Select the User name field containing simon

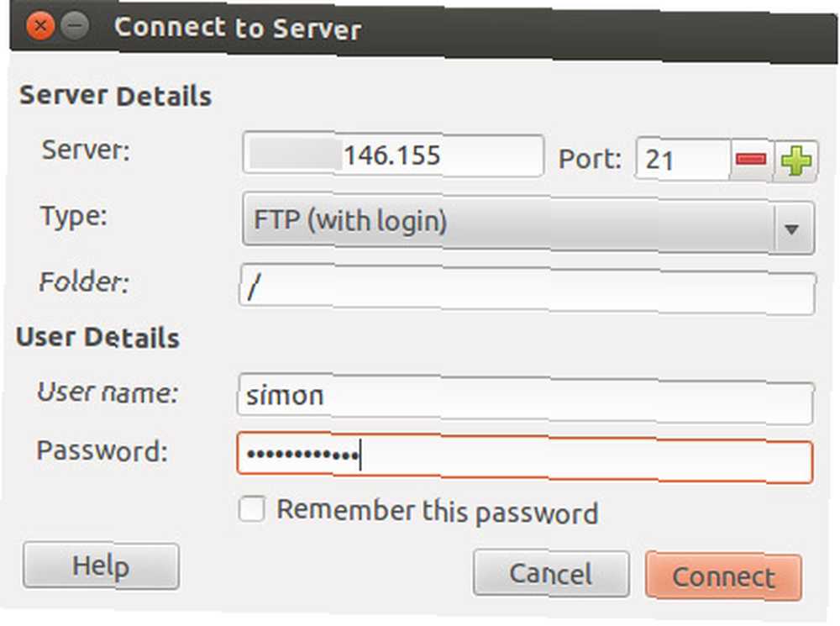tap(525, 399)
